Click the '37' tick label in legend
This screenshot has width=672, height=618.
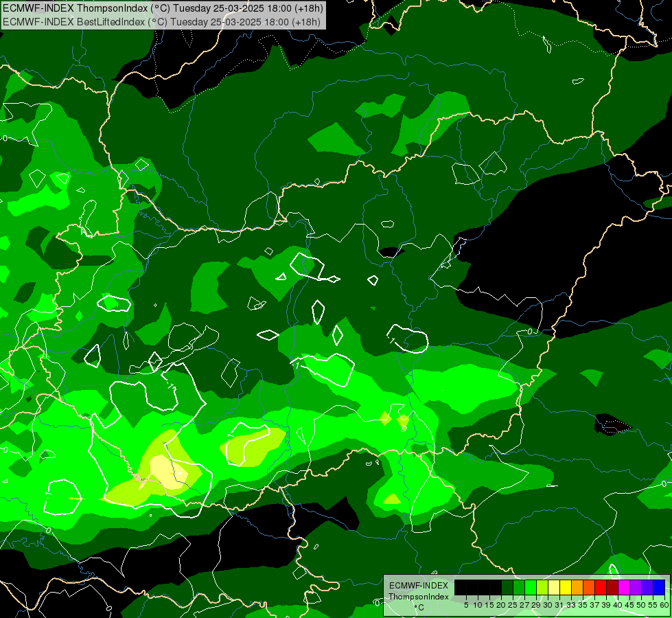[595, 605]
